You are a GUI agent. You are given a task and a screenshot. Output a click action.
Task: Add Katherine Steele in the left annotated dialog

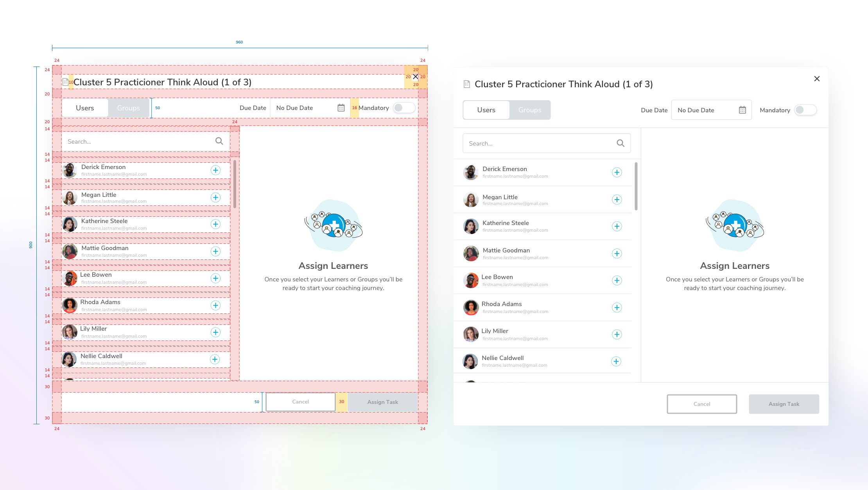tap(215, 224)
